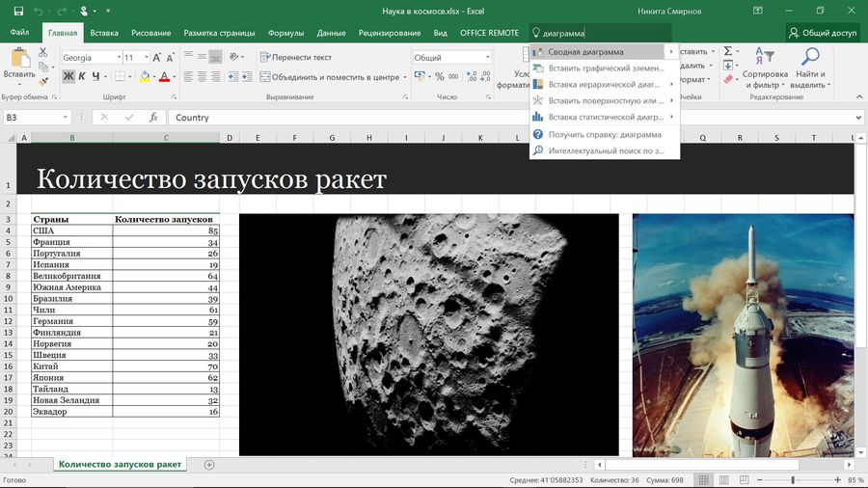This screenshot has height=488, width=868.
Task: Click the Insert Function fx button
Action: (153, 118)
